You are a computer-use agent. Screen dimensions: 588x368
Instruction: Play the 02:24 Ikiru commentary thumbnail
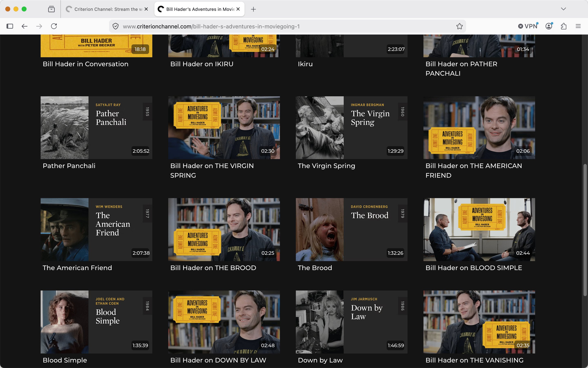(x=224, y=46)
